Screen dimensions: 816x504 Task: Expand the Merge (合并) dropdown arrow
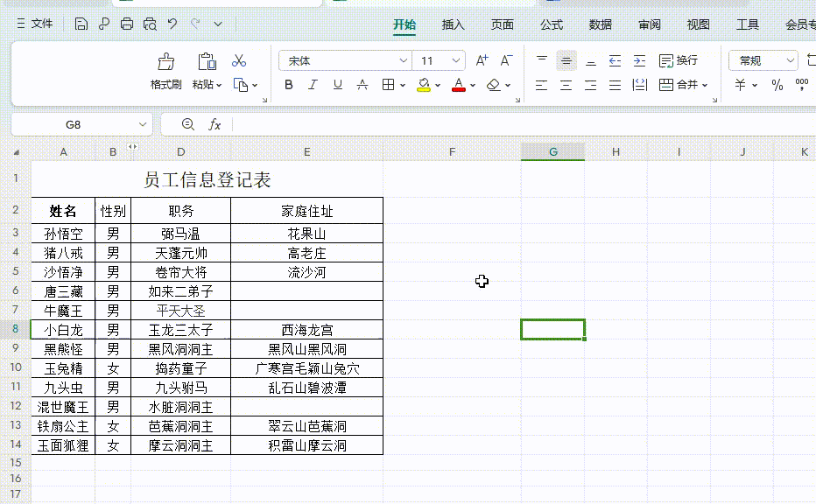pyautogui.click(x=705, y=85)
